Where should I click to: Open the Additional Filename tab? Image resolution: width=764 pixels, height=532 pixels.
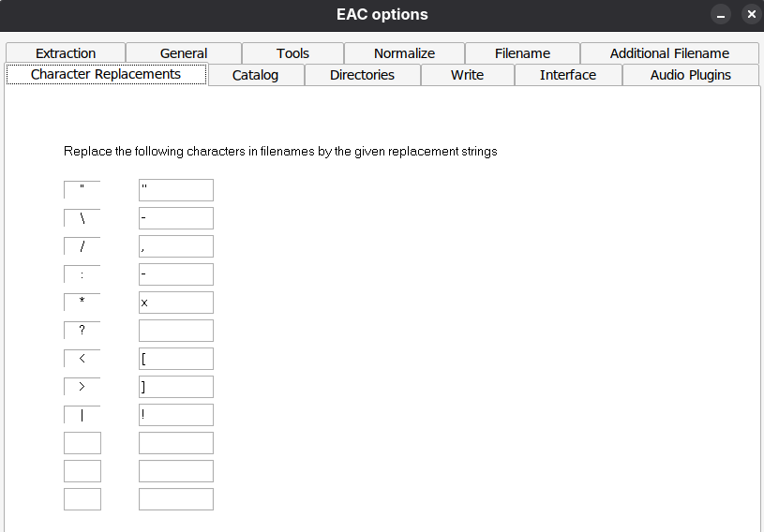(669, 53)
